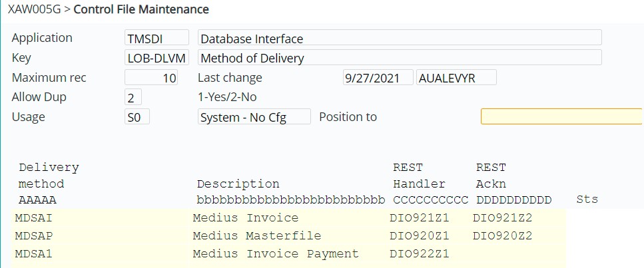
Task: Click the Medius Invoice Payment description
Action: click(275, 253)
